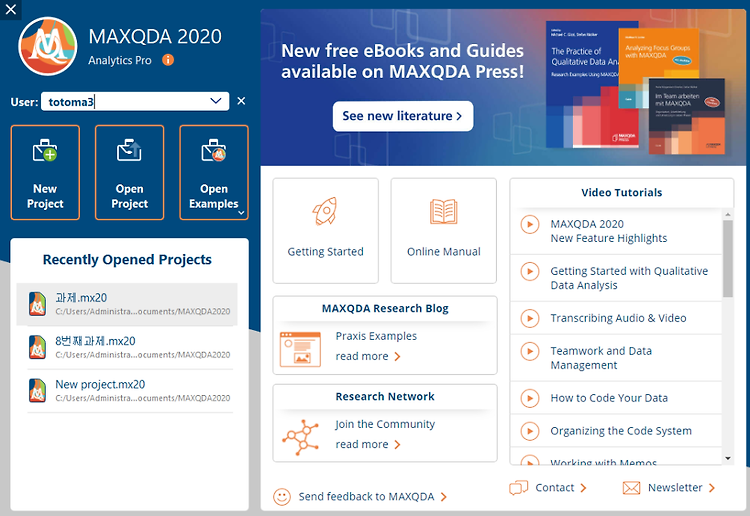Click Analyzing Focus Groups book cover
This screenshot has width=750, height=516.
(658, 53)
